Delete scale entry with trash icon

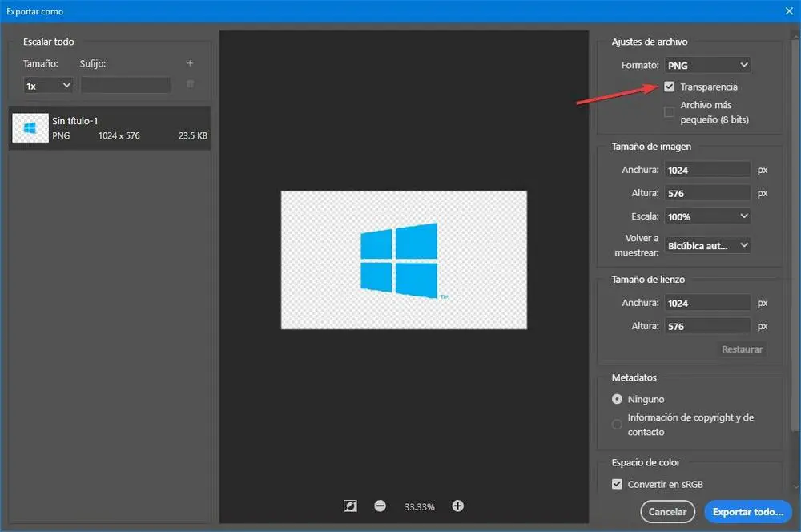click(190, 84)
